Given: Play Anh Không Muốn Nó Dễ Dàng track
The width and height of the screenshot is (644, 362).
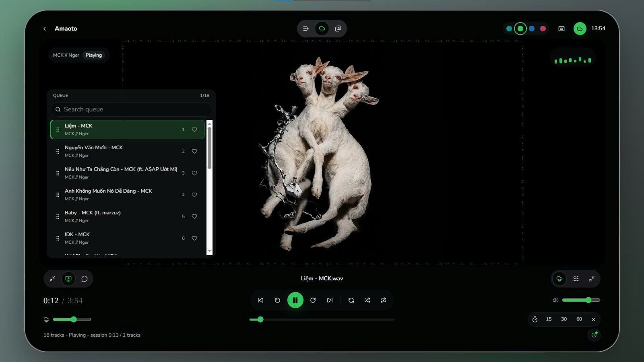Looking at the screenshot, I should tap(128, 195).
